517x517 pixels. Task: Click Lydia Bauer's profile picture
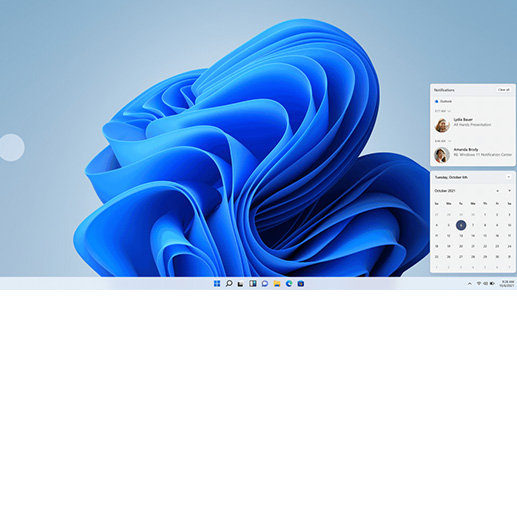click(442, 125)
